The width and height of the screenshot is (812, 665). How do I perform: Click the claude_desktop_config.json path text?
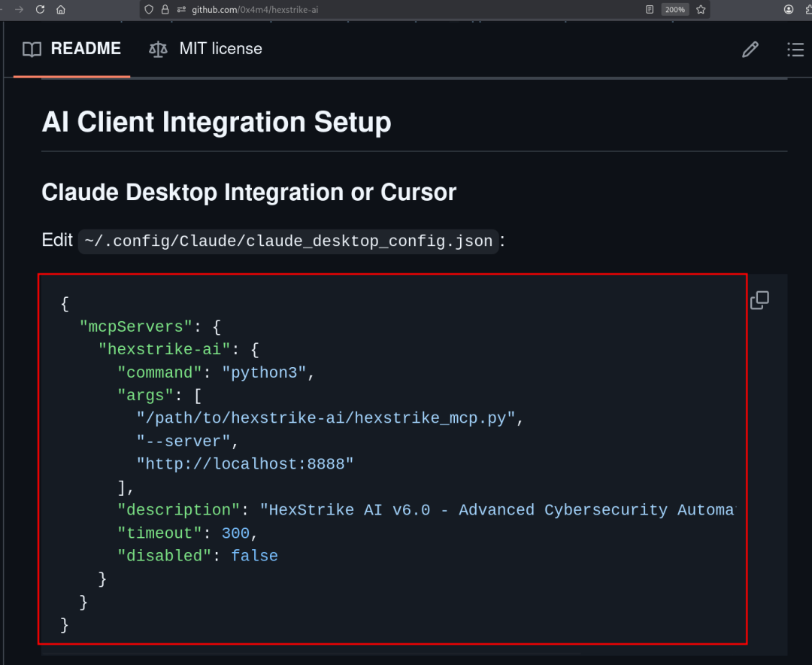[289, 241]
